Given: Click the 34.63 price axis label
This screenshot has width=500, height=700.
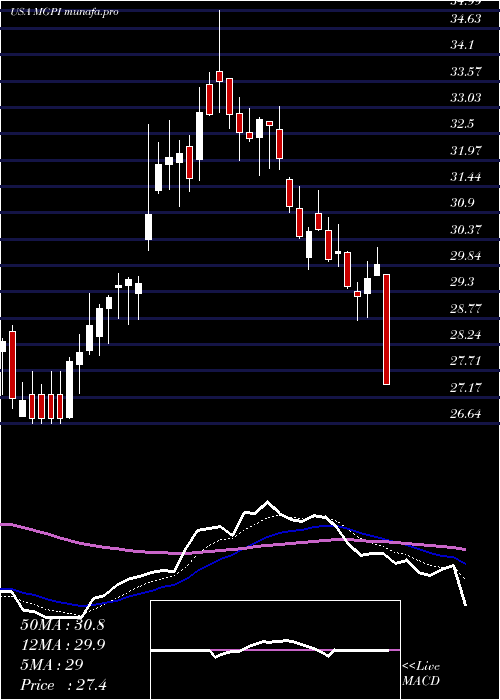Looking at the screenshot, I should 466,19.
